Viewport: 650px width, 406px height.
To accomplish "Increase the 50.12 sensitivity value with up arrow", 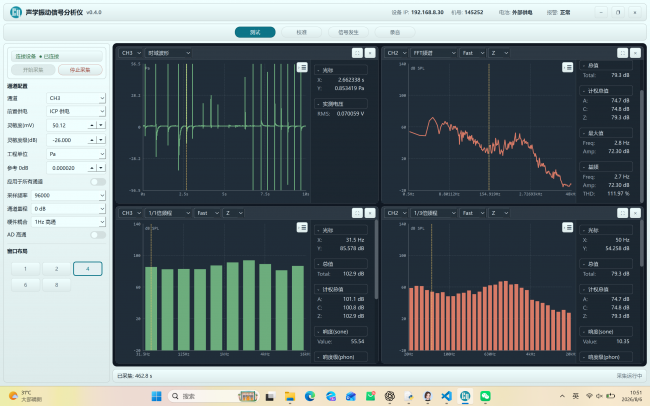I will pos(92,125).
